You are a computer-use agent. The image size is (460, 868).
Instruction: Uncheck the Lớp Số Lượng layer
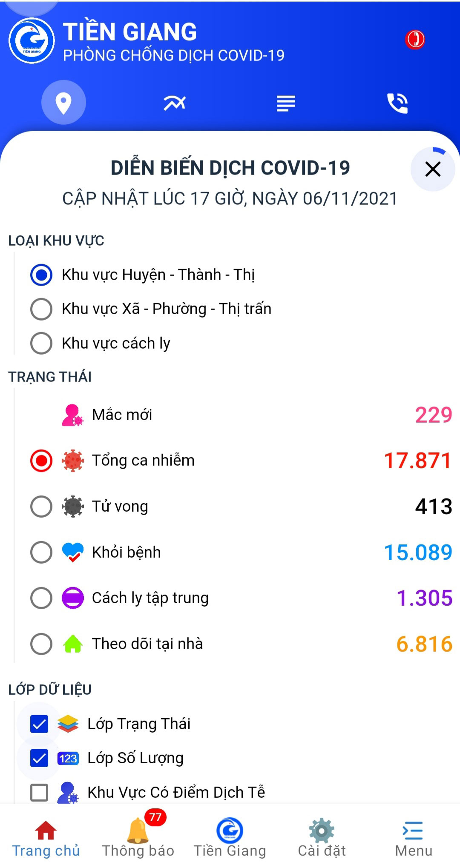39,757
